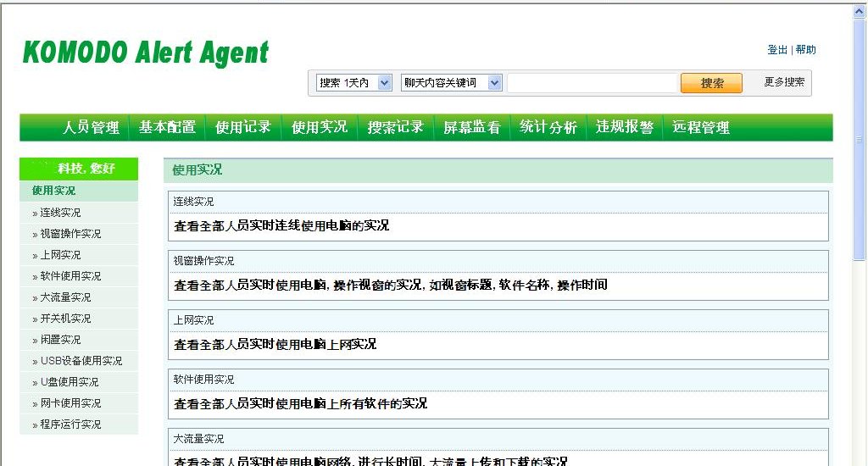Select 软件使用实况 in the sidebar
The width and height of the screenshot is (868, 466).
[x=70, y=275]
